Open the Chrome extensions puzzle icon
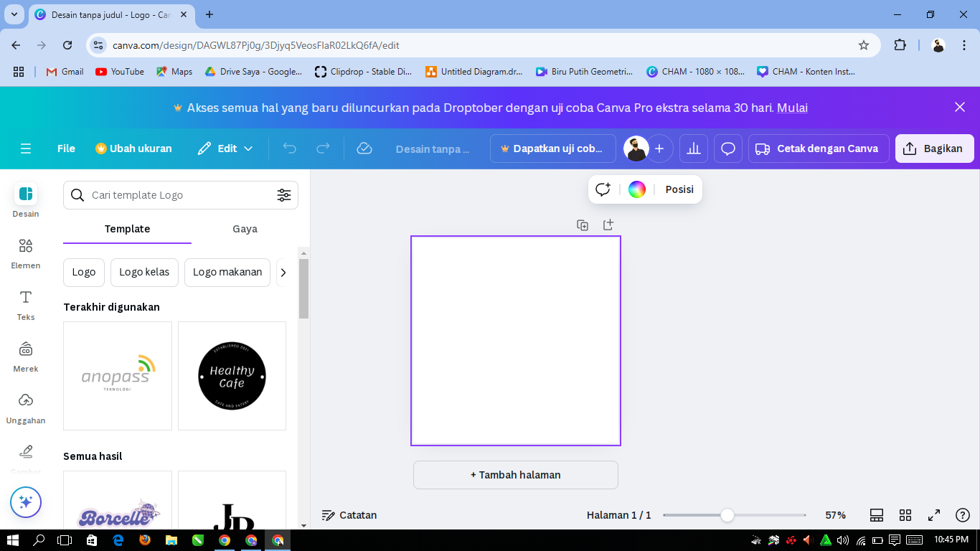Image resolution: width=980 pixels, height=551 pixels. (900, 45)
